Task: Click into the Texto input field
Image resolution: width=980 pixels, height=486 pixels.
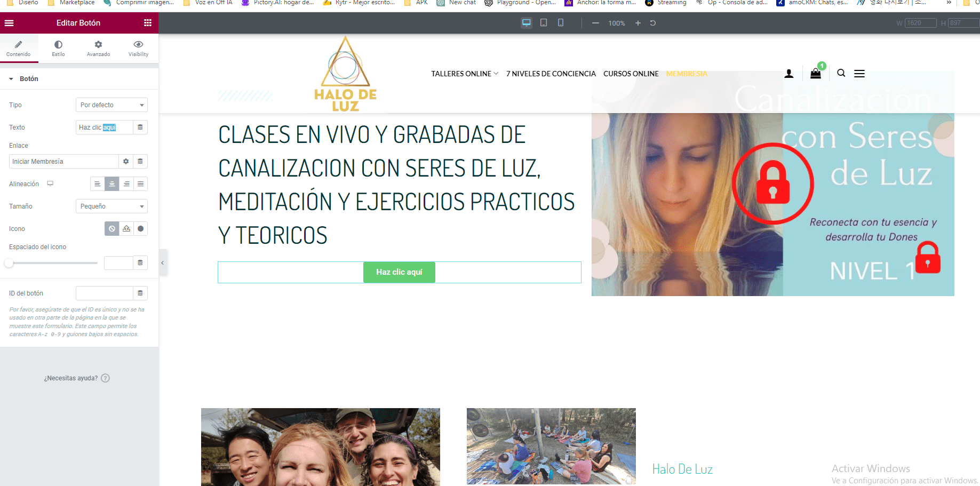Action: coord(104,128)
